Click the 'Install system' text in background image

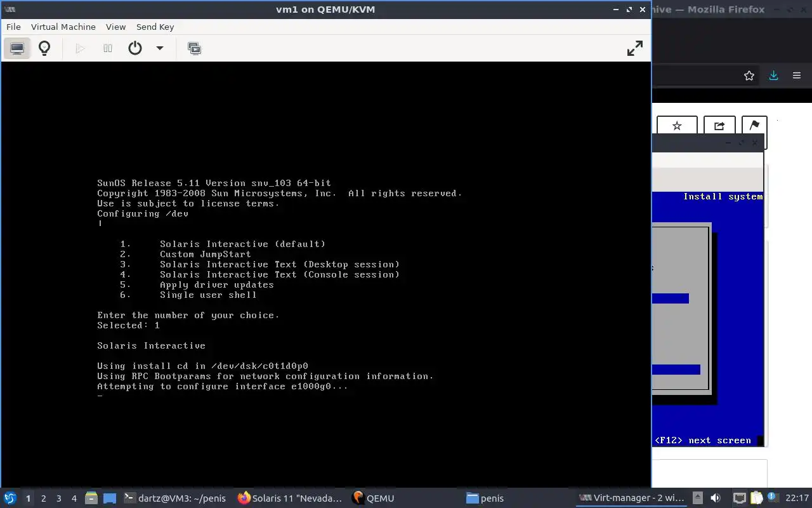click(x=723, y=197)
